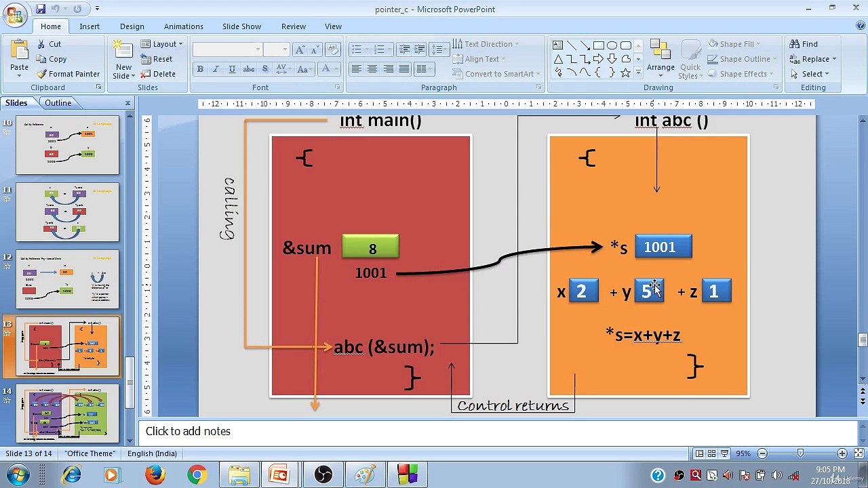Open Firefox from the taskbar
868x488 pixels.
coord(155,474)
